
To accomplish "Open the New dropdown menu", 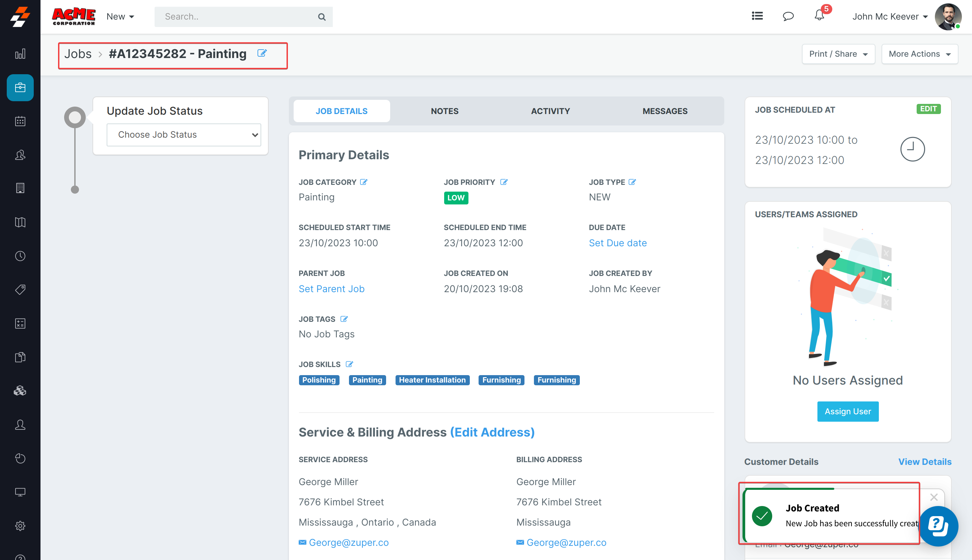I will 120,17.
